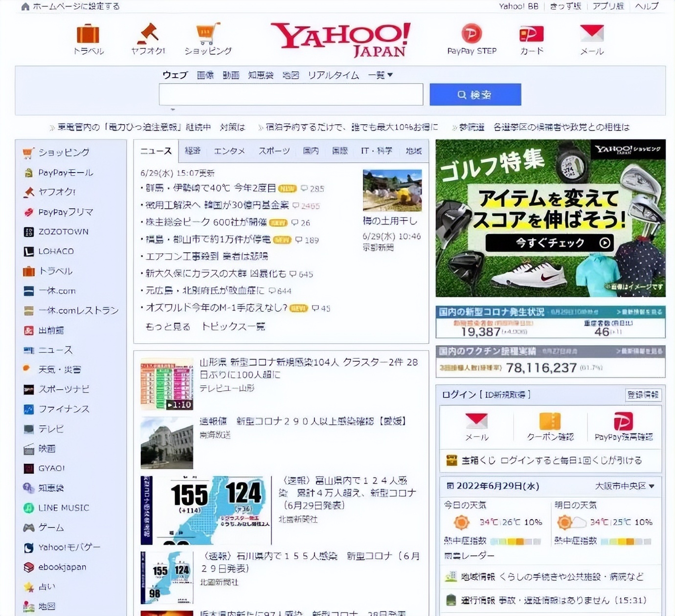The image size is (675, 616).
Task: Select ZOZOTOWN in the sidebar
Action: tap(63, 231)
